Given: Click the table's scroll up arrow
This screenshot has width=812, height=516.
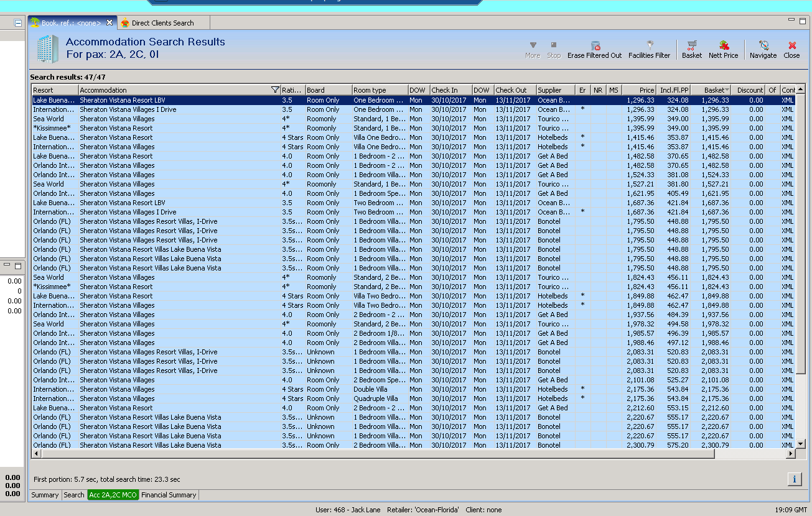Looking at the screenshot, I should pyautogui.click(x=800, y=90).
